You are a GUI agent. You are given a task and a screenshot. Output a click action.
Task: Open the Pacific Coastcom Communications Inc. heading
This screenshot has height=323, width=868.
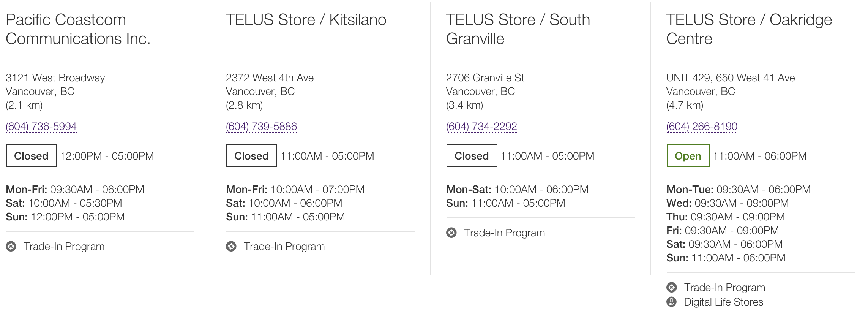click(x=78, y=29)
